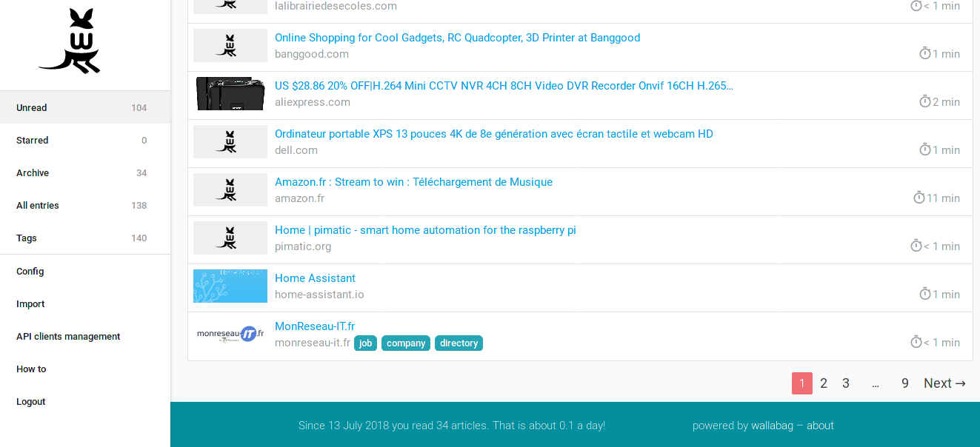This screenshot has width=980, height=447.
Task: Jump to last page 9
Action: [905, 383]
